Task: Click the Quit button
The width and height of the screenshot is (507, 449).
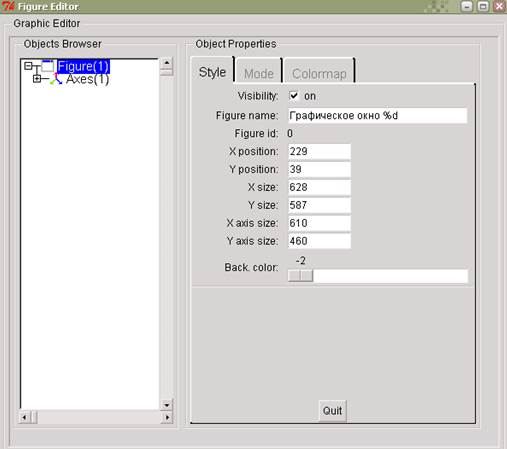Action: 332,411
